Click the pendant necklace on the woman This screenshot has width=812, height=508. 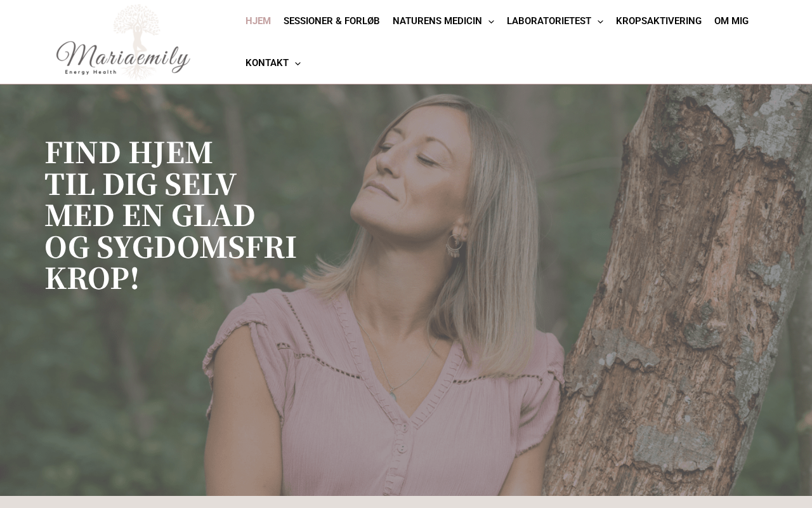coord(393,395)
